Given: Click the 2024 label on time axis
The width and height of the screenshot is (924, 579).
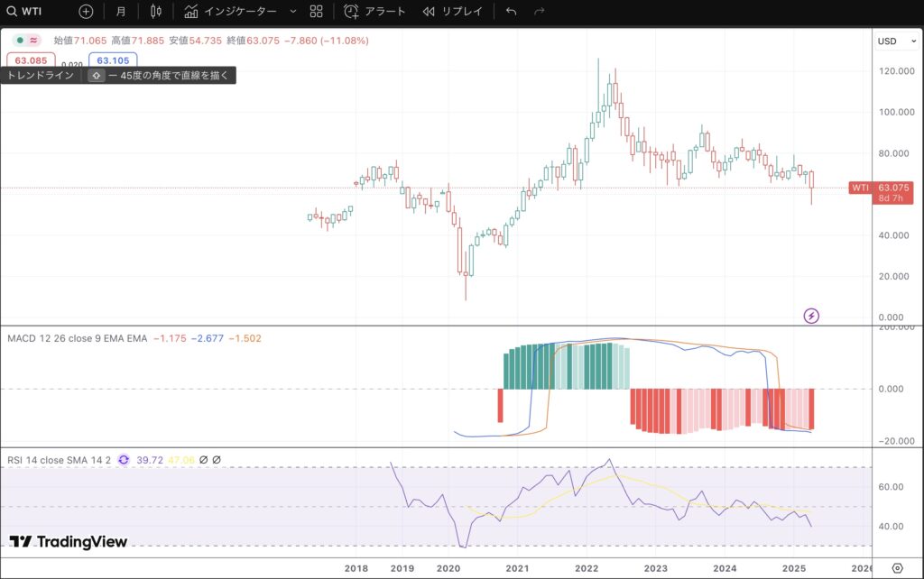Looking at the screenshot, I should (x=725, y=568).
